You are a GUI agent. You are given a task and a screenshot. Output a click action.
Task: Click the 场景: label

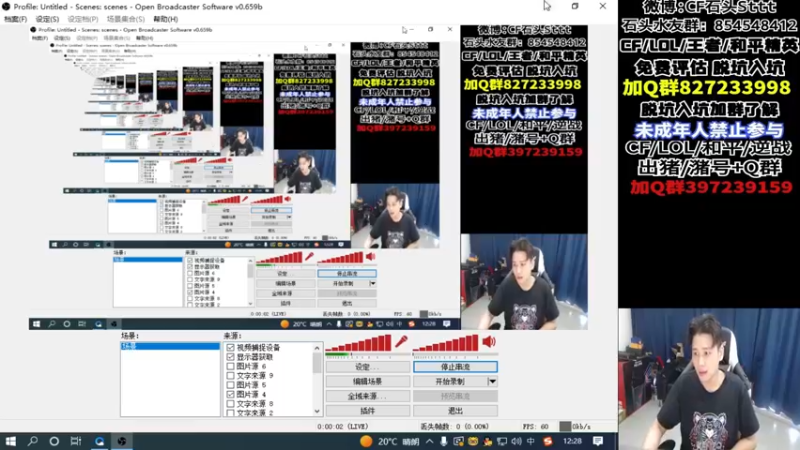point(130,336)
